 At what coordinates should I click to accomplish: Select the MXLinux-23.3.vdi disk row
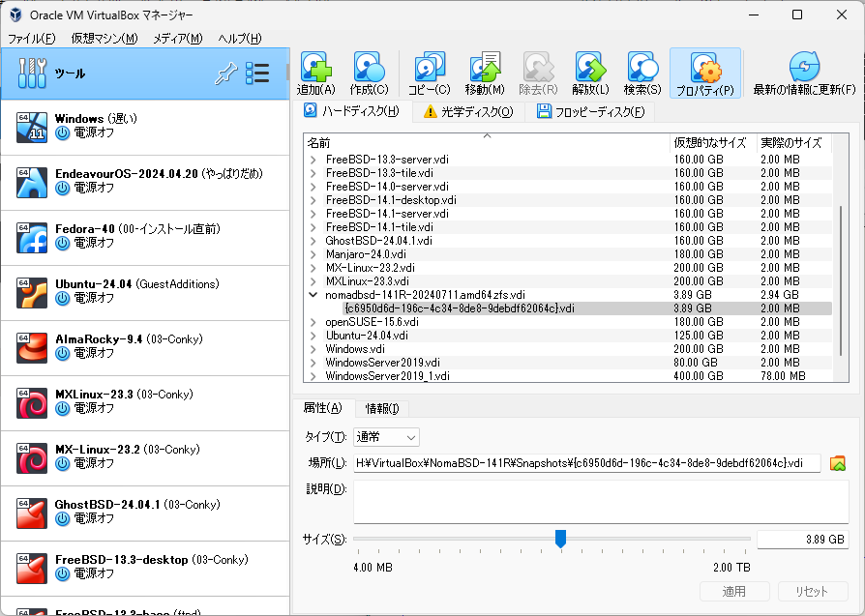(568, 281)
